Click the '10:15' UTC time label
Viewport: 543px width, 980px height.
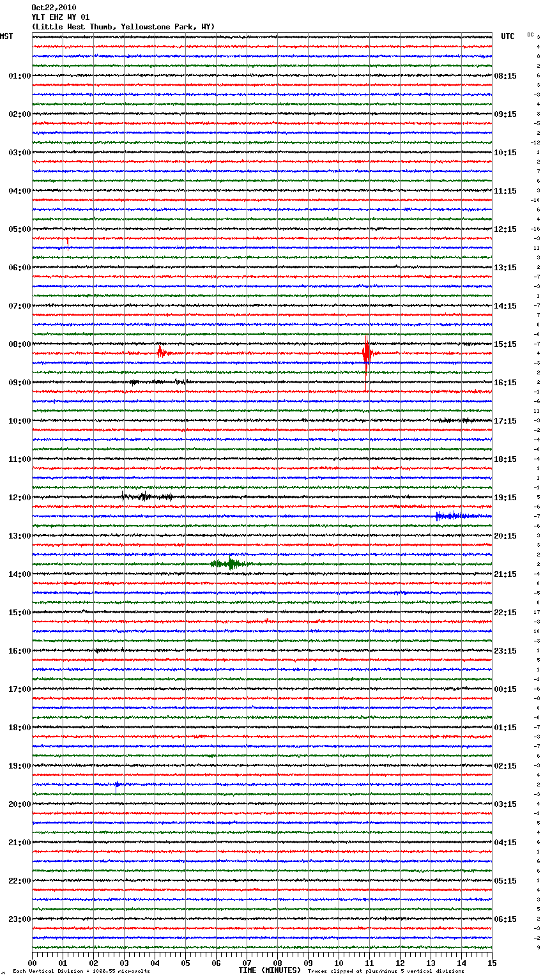[x=505, y=153]
